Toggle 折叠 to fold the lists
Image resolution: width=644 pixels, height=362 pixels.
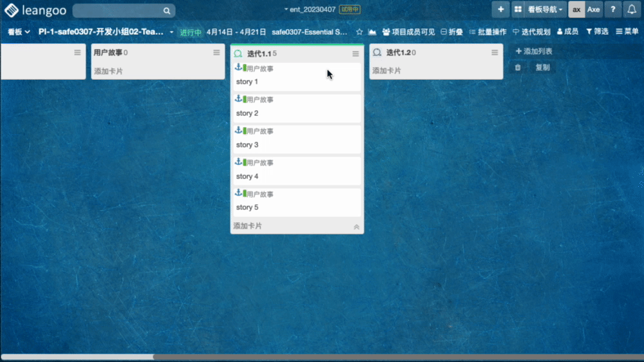[451, 32]
